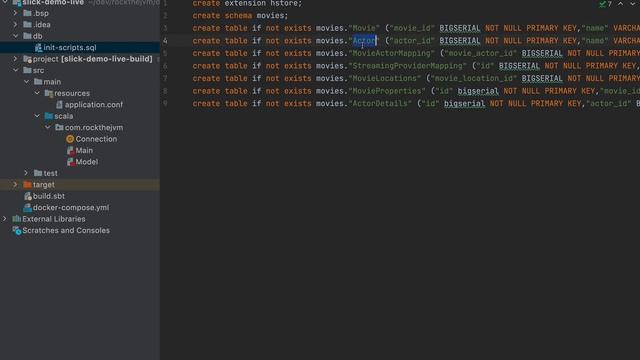Screen dimensions: 640x360
Task: Click the main source folder icon
Action: click(38, 82)
